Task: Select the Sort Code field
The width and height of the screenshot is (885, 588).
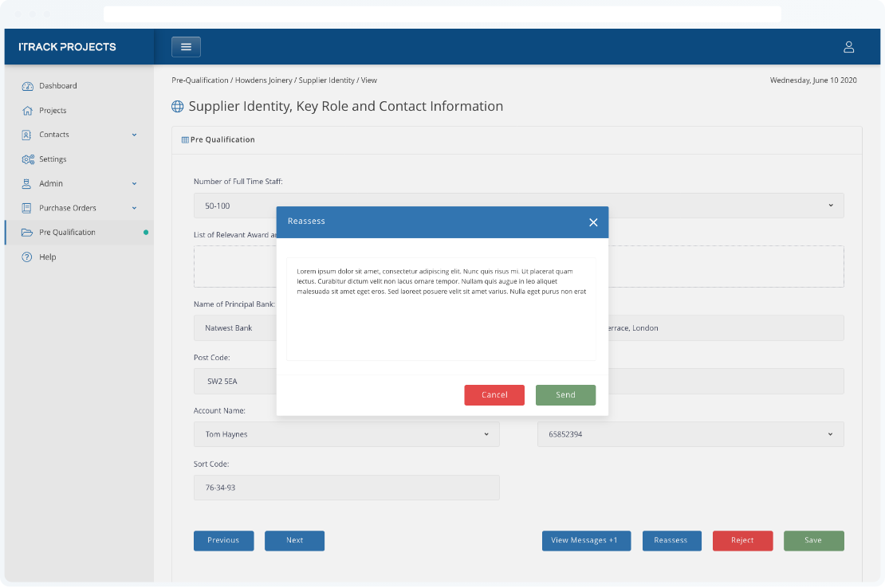Action: pyautogui.click(x=346, y=488)
